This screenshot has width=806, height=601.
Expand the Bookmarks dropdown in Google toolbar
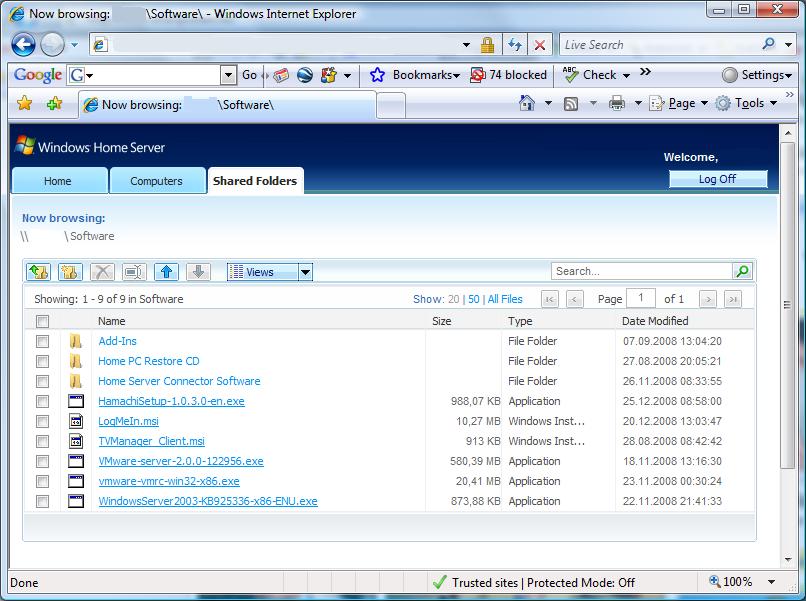456,76
